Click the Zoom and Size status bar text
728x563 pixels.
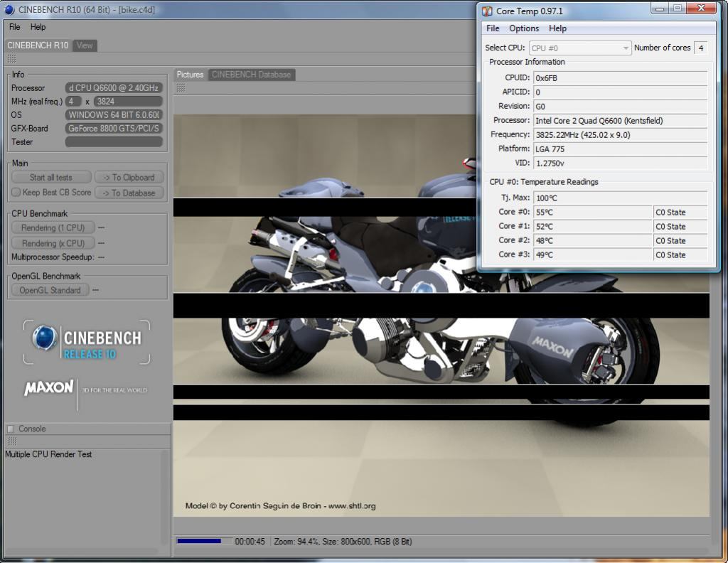point(343,541)
